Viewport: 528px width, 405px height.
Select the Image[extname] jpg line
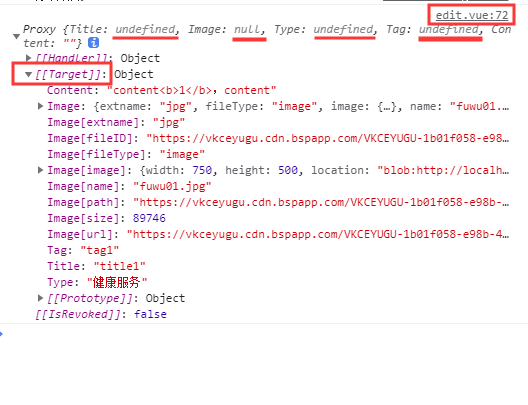click(116, 122)
